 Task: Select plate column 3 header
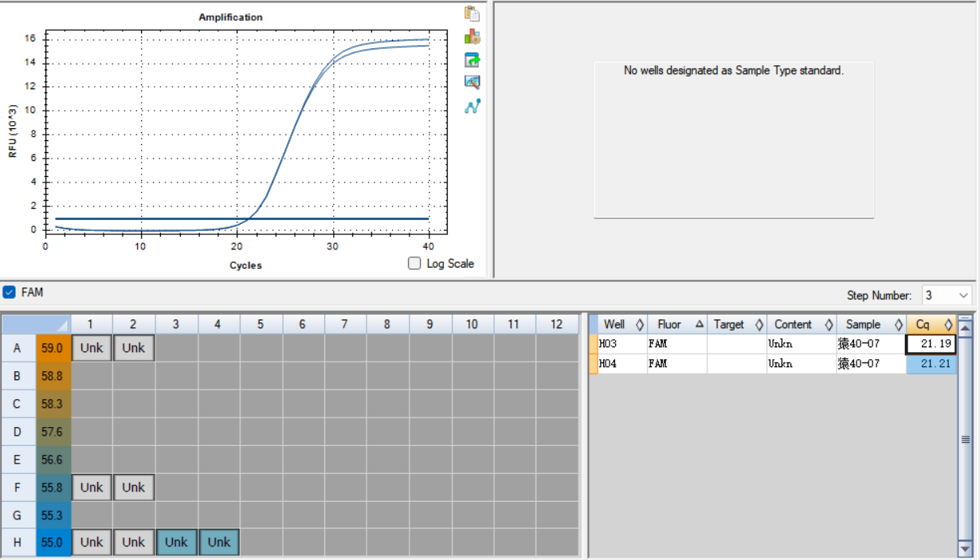(x=176, y=324)
